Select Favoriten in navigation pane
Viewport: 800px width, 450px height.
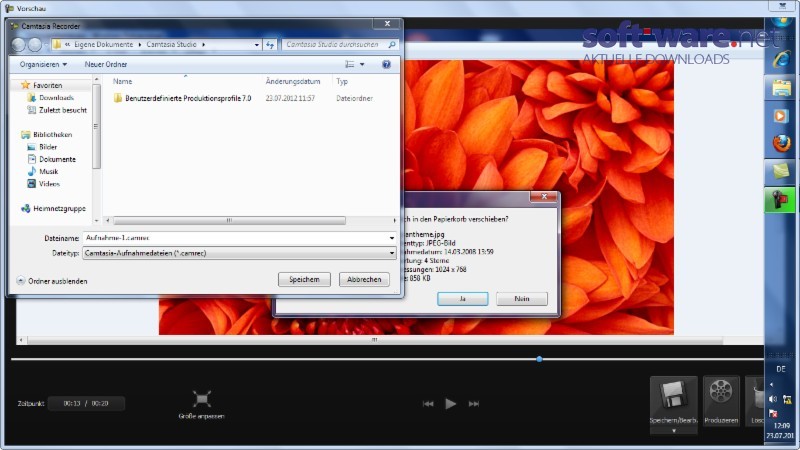47,85
